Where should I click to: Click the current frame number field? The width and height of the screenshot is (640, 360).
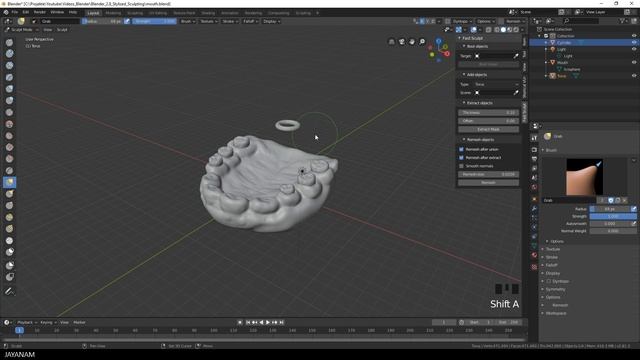click(x=444, y=322)
